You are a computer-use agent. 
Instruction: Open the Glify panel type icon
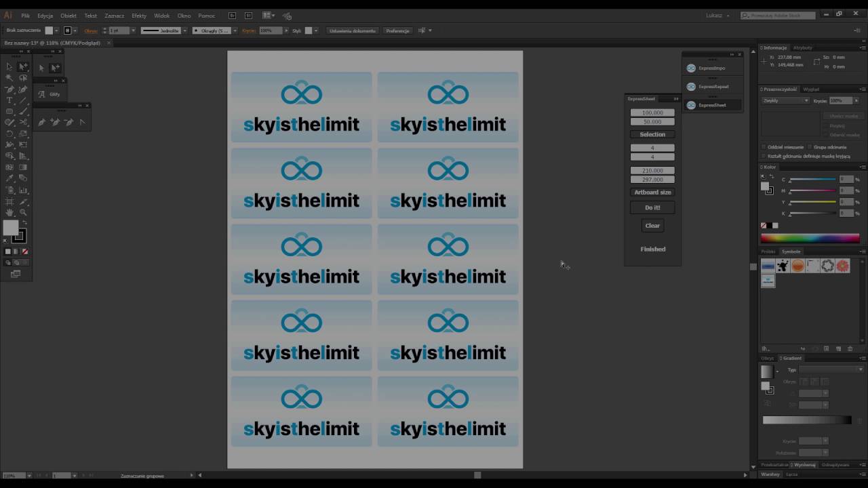coord(41,94)
